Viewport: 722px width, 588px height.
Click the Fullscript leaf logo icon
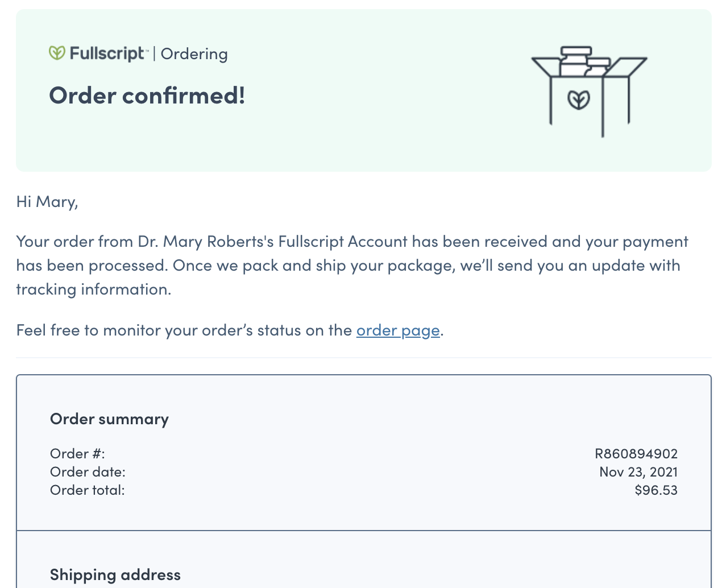[57, 53]
